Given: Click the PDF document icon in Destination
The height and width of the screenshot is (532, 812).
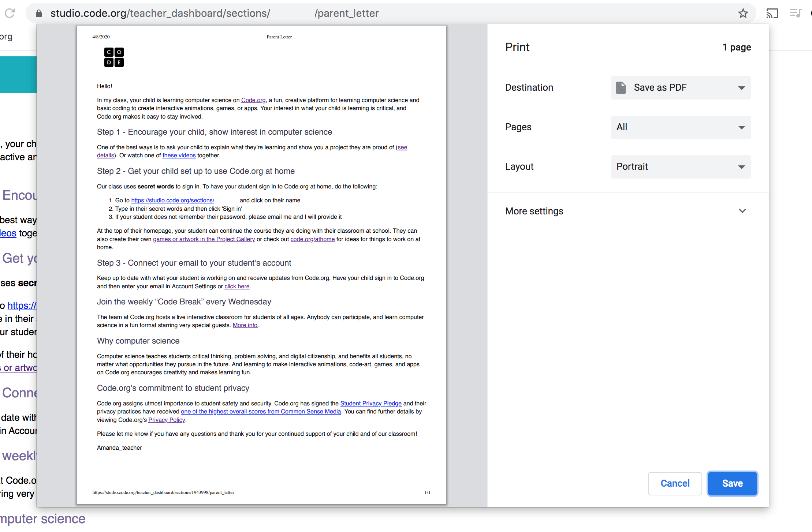Looking at the screenshot, I should click(621, 88).
